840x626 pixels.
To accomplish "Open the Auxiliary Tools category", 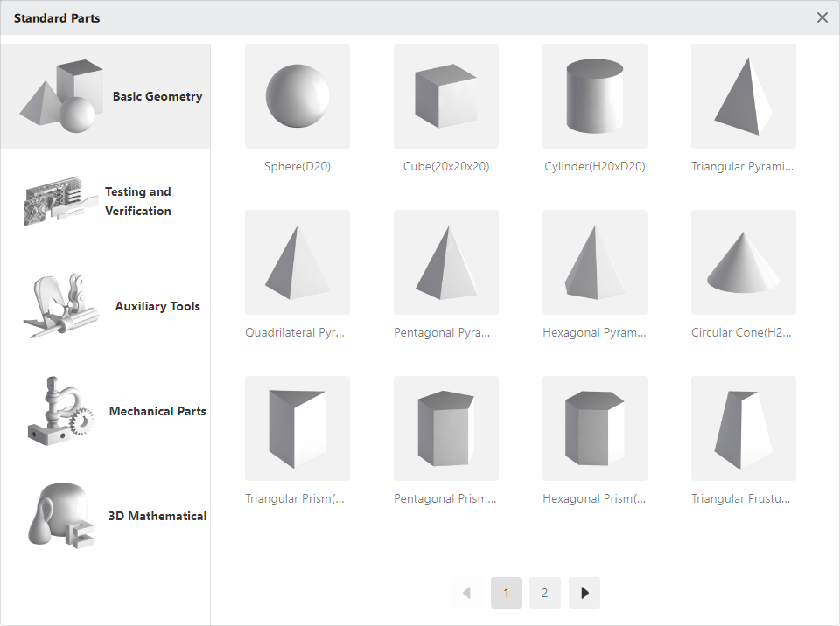I will (x=106, y=306).
